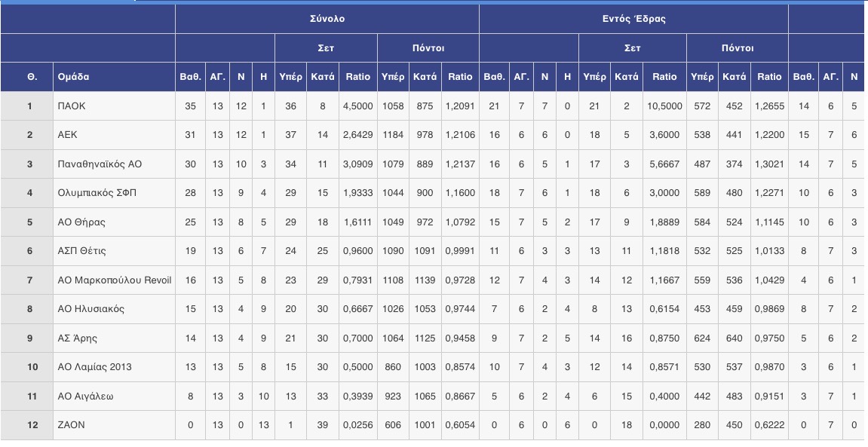Viewport: 868px width, 447px height.
Task: Click position number 1 in first column
Action: click(30, 106)
